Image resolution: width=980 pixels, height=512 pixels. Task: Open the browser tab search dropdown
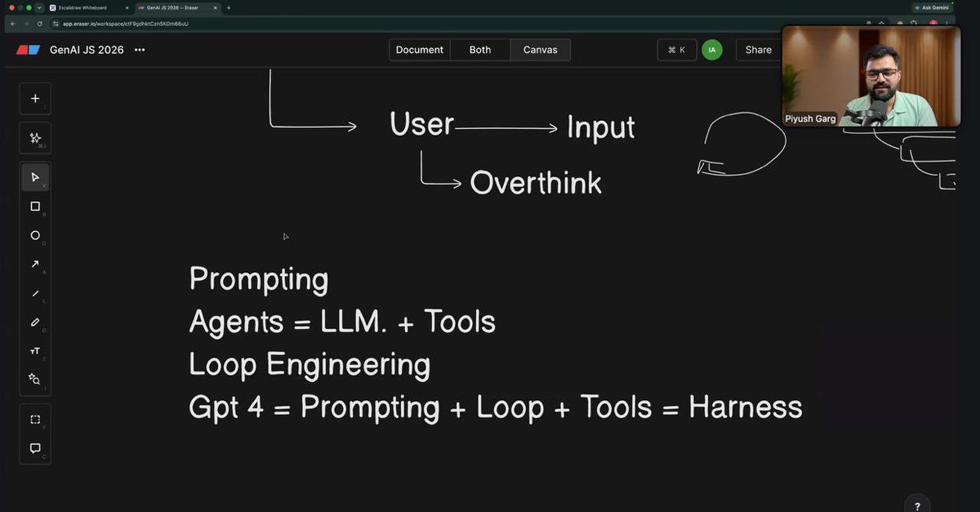click(39, 7)
